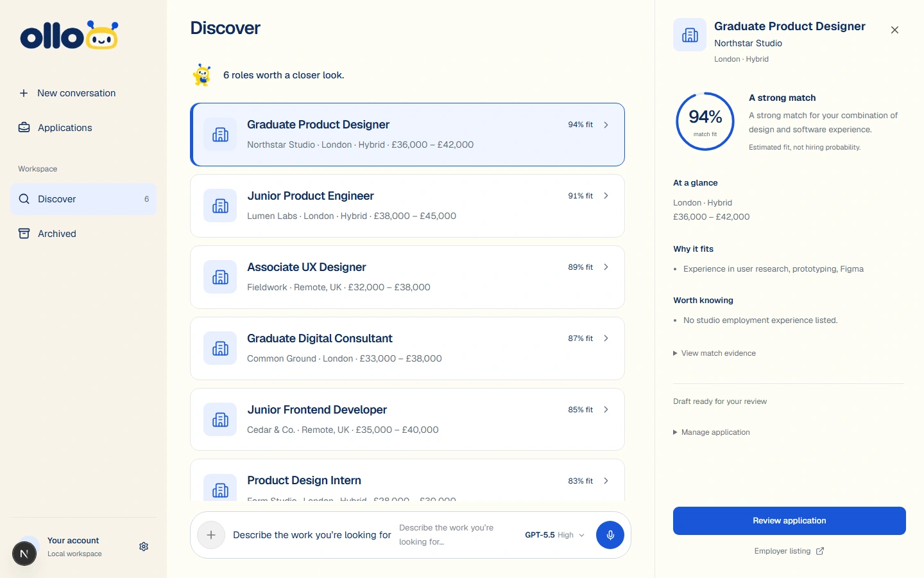Start voice input with microphone button
The width and height of the screenshot is (924, 578).
pyautogui.click(x=610, y=535)
